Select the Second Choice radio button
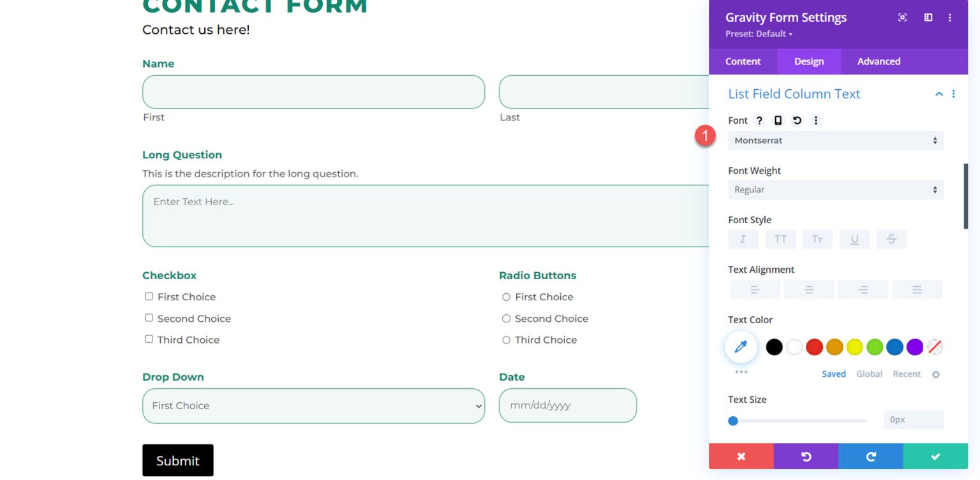This screenshot has height=480, width=980. [506, 318]
